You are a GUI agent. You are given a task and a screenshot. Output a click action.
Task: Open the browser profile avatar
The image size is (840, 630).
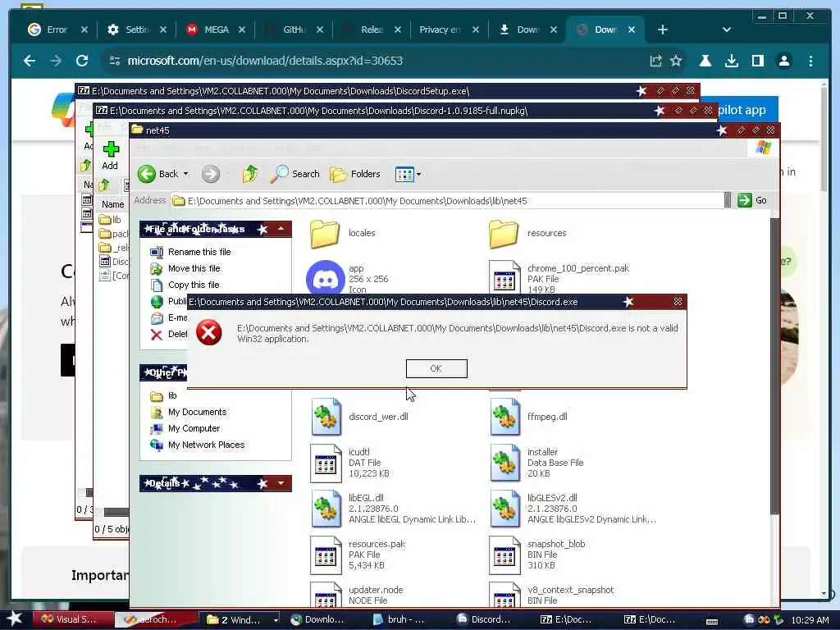coord(783,61)
